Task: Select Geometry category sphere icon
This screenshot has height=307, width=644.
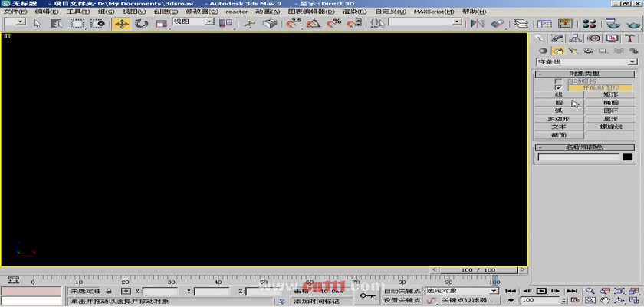Action: point(543,51)
